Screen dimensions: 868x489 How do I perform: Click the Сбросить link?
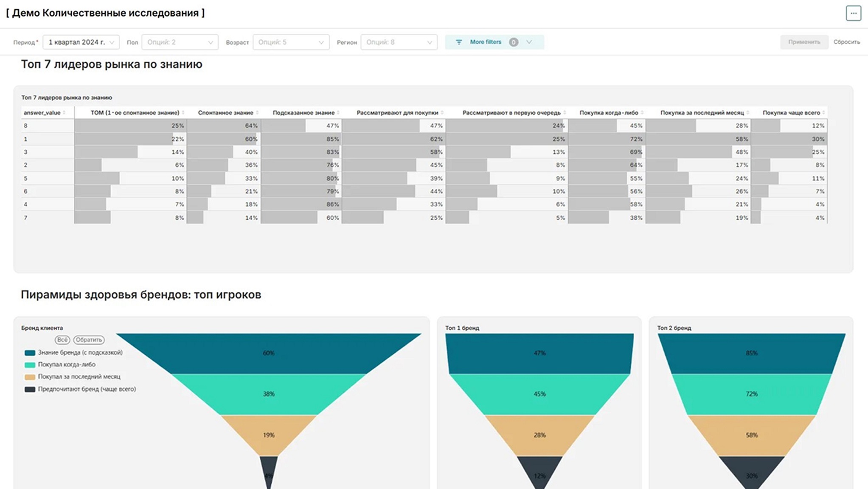click(846, 42)
